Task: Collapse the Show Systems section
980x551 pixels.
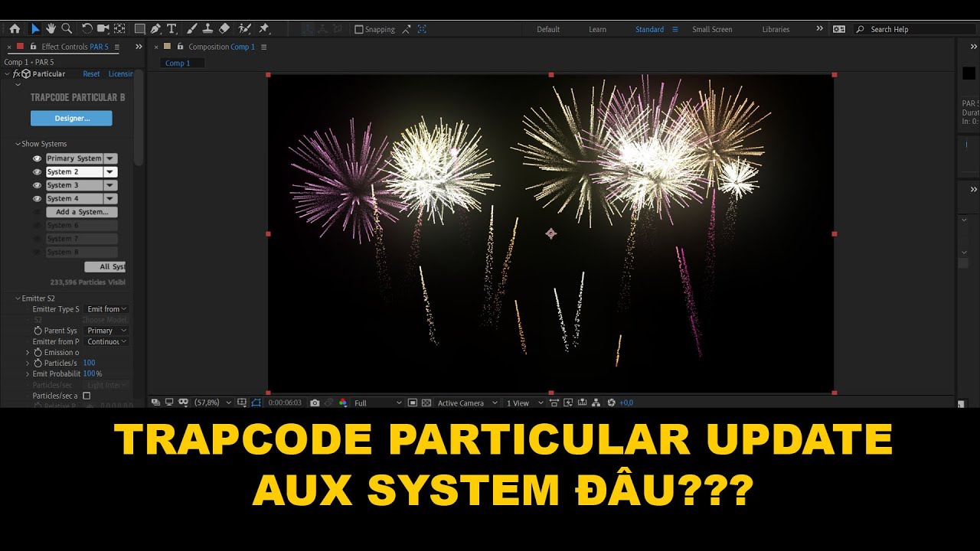Action: coord(18,144)
